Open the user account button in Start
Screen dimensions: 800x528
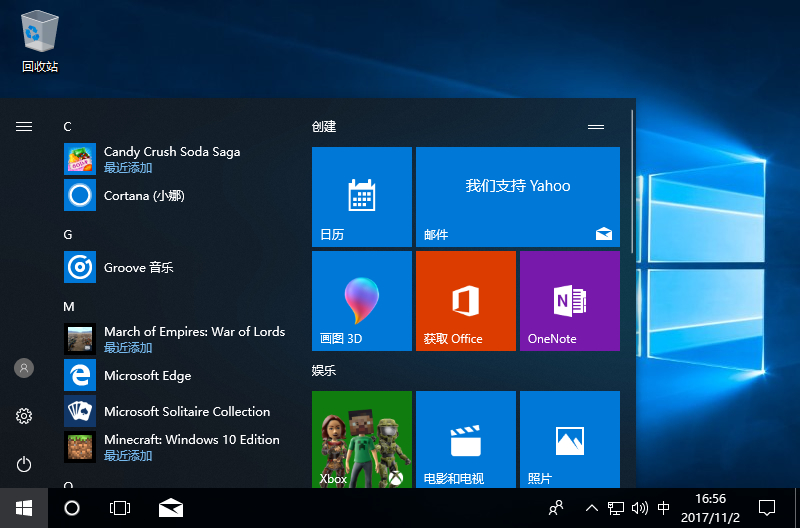pos(24,368)
